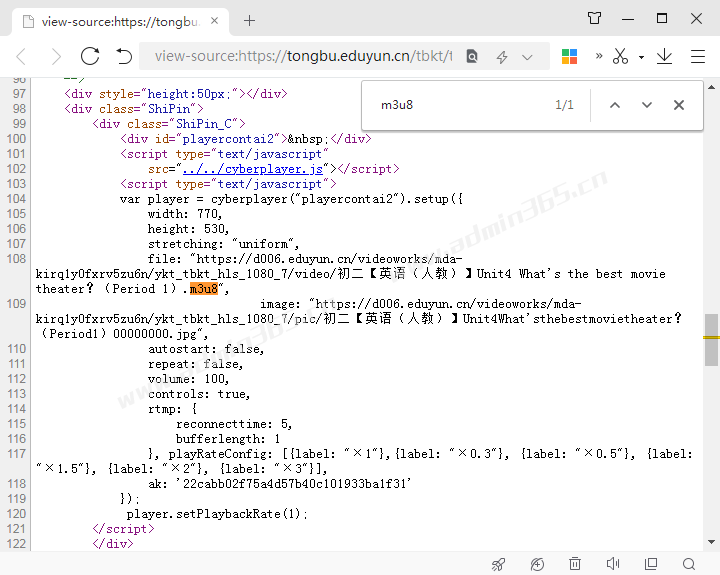Reload the current page

[90, 56]
